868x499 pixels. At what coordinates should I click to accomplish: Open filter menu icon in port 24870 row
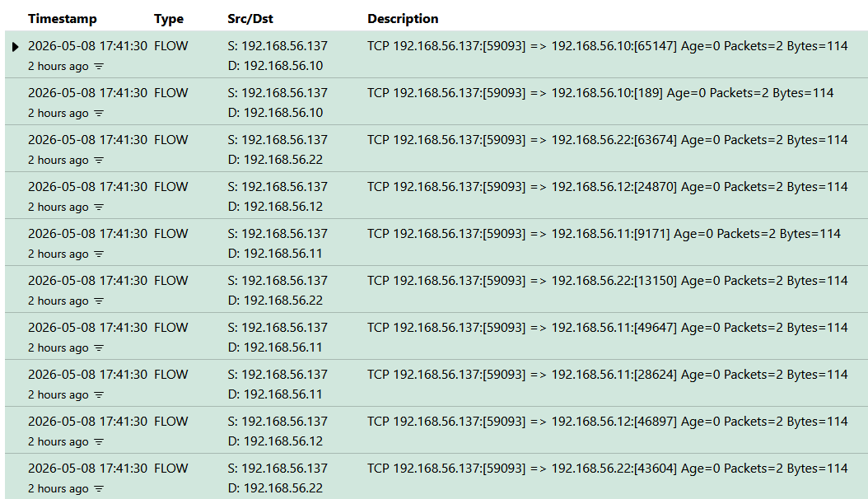(99, 208)
